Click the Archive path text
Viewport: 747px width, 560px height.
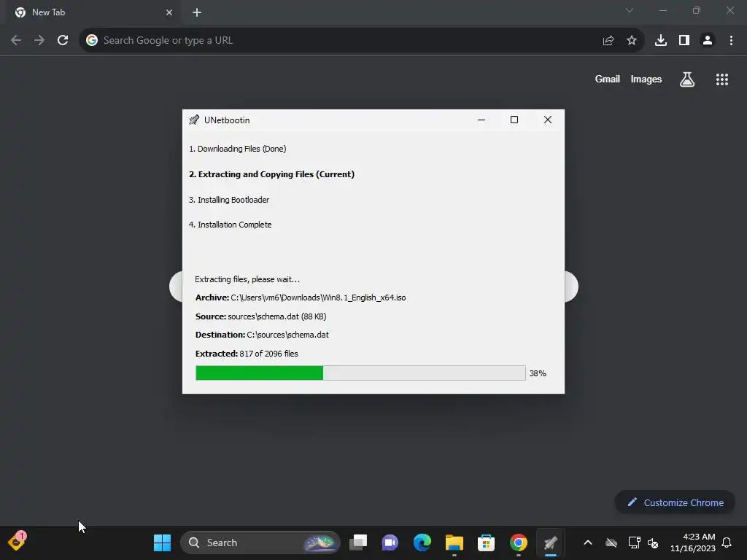point(301,297)
